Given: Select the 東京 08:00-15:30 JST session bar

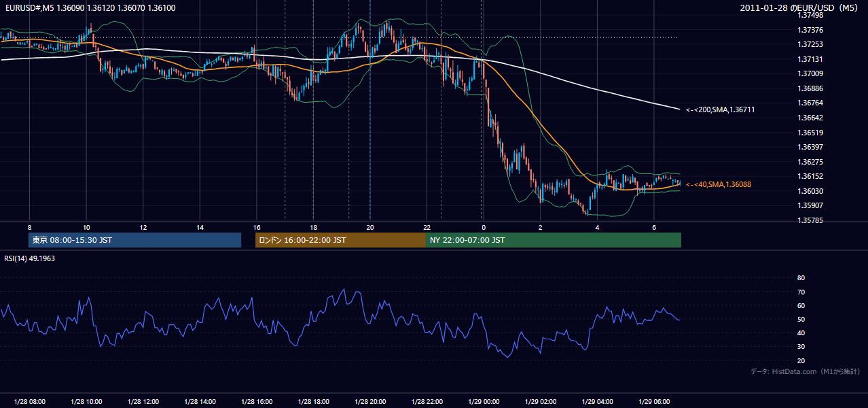Looking at the screenshot, I should [135, 240].
